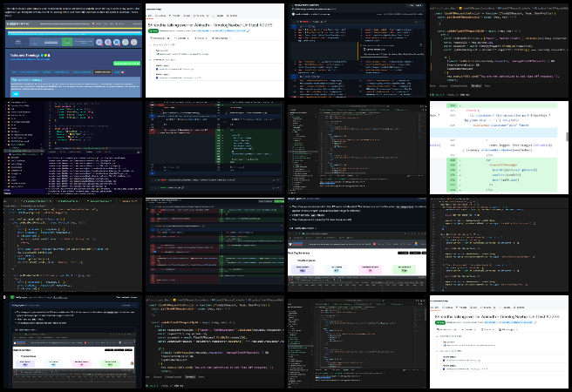The width and height of the screenshot is (572, 392).
Task: Open VS Code thumbnail showing file explorer tree
Action: click(71, 145)
